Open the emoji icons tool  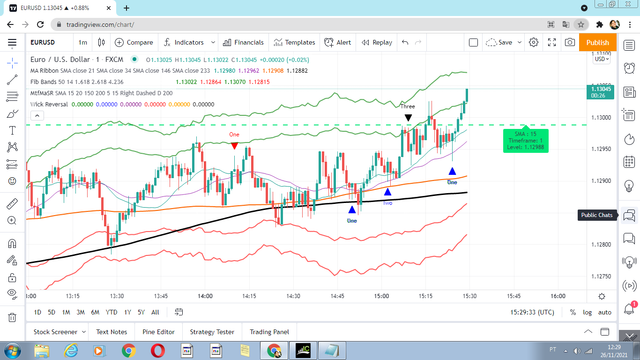point(12,181)
